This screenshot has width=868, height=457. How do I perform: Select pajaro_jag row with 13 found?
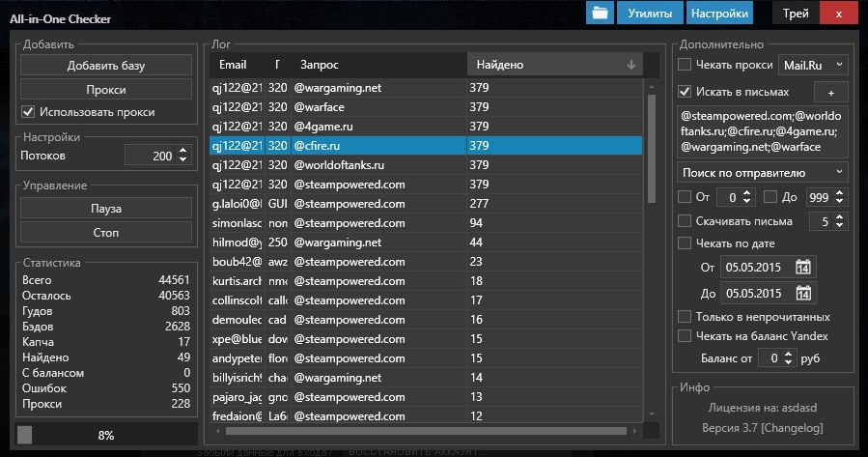[x=426, y=397]
